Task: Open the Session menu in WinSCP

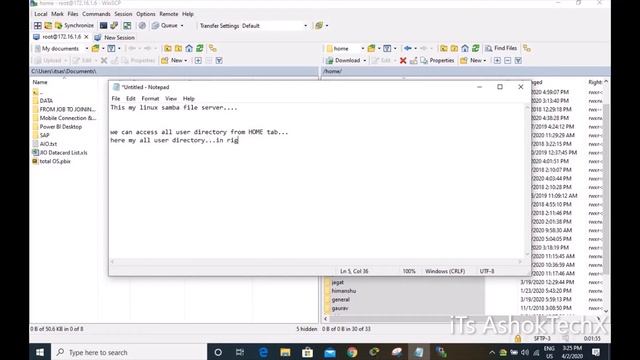Action: coord(123,14)
